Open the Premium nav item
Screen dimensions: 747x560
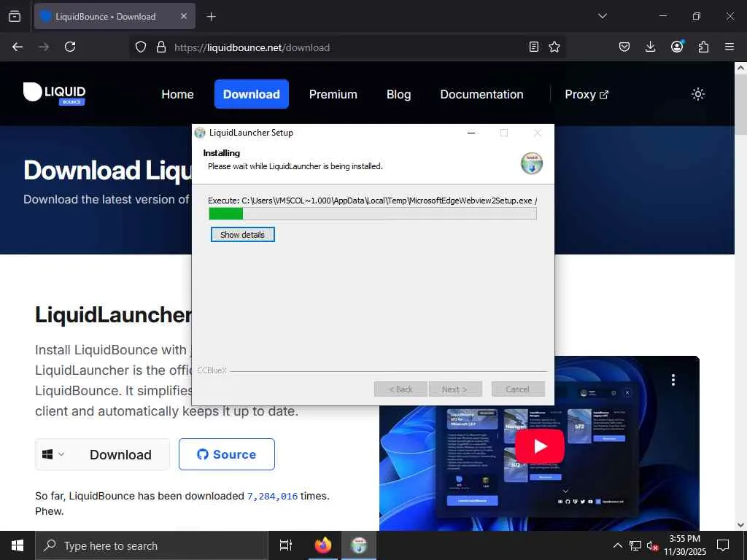pyautogui.click(x=333, y=94)
